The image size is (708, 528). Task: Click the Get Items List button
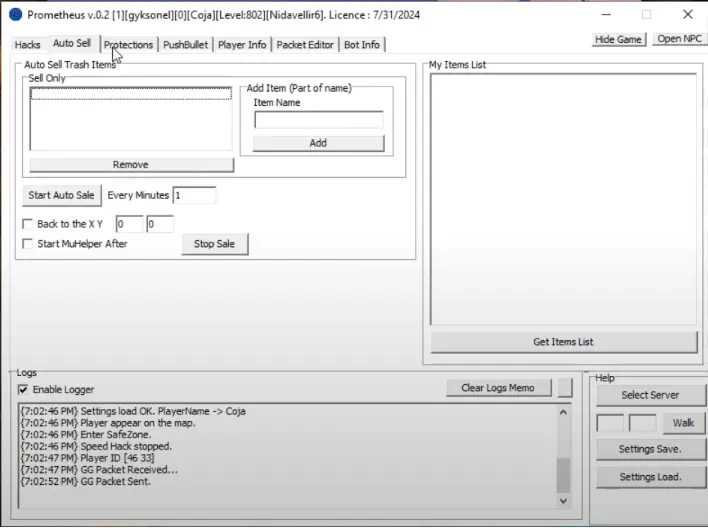[564, 342]
